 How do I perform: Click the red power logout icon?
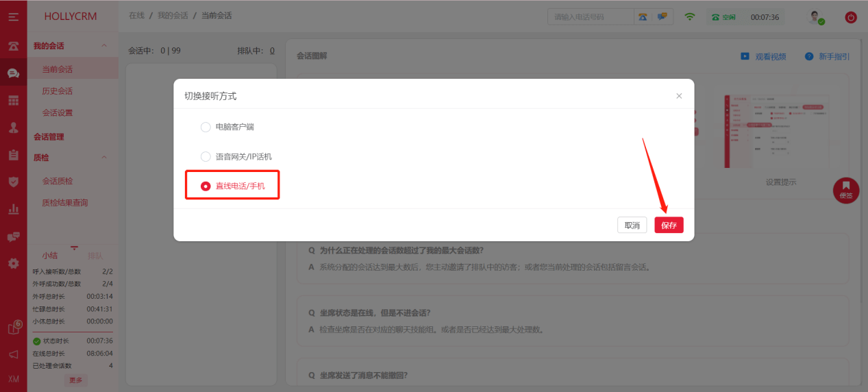tap(851, 18)
